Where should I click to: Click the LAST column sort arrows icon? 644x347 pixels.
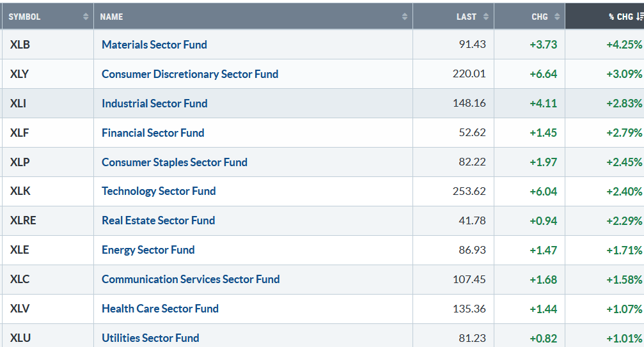coord(486,17)
